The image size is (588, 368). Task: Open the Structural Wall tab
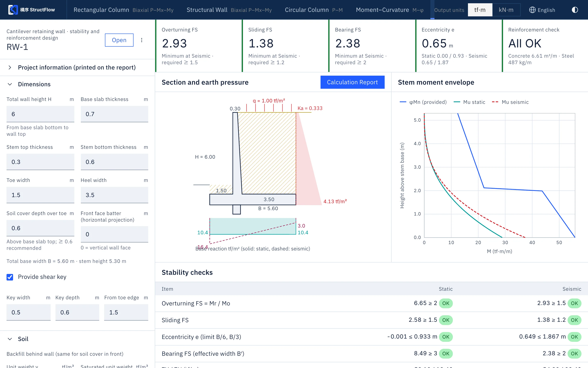tap(229, 10)
